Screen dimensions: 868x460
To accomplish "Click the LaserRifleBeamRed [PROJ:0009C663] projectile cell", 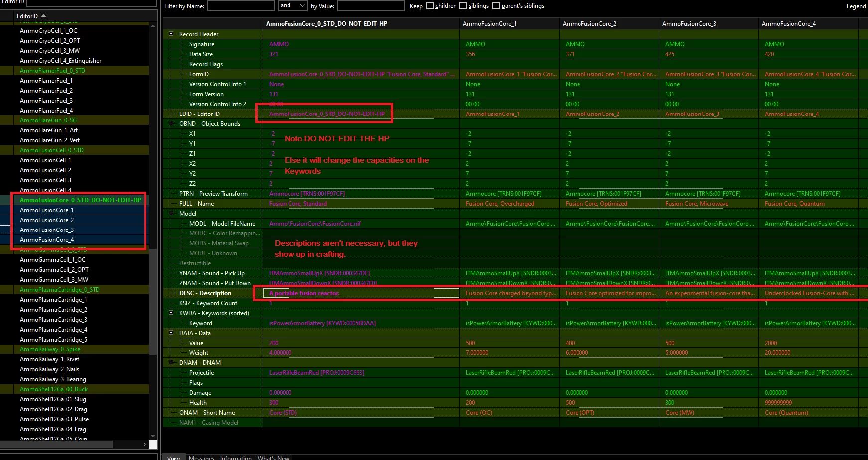I will tap(361, 373).
